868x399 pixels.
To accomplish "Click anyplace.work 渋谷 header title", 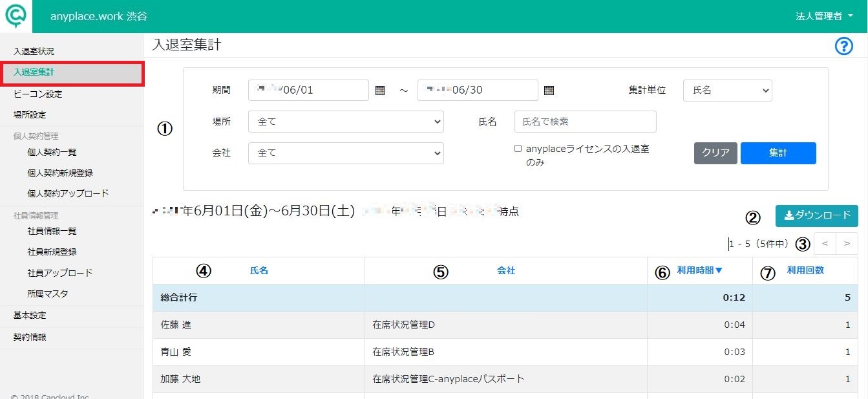I will pyautogui.click(x=99, y=16).
